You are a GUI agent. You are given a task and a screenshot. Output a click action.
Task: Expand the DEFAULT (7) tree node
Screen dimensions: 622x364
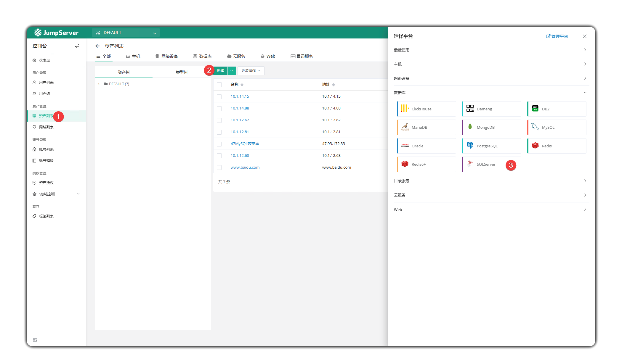(99, 84)
